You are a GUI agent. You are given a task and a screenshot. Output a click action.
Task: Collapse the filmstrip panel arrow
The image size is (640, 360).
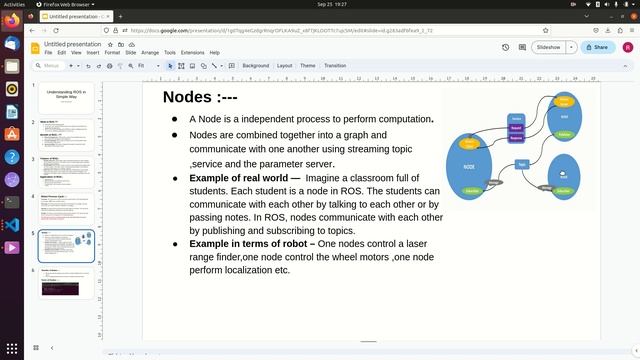[x=52, y=348]
